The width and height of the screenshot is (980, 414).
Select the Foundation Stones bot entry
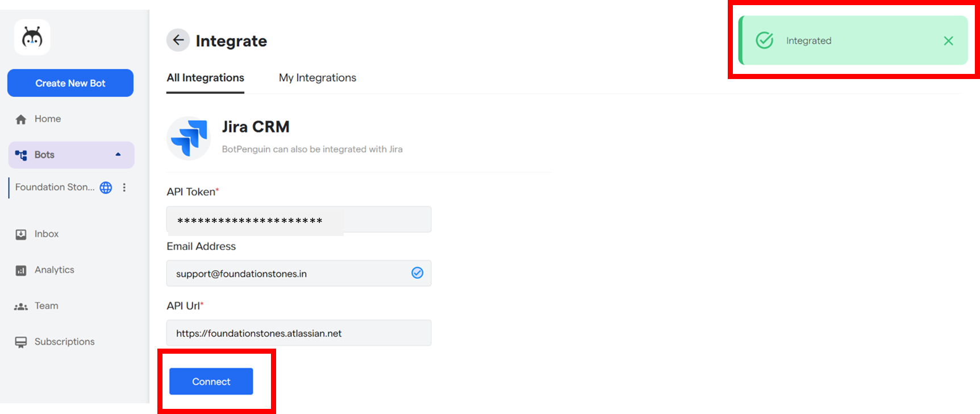coord(55,187)
